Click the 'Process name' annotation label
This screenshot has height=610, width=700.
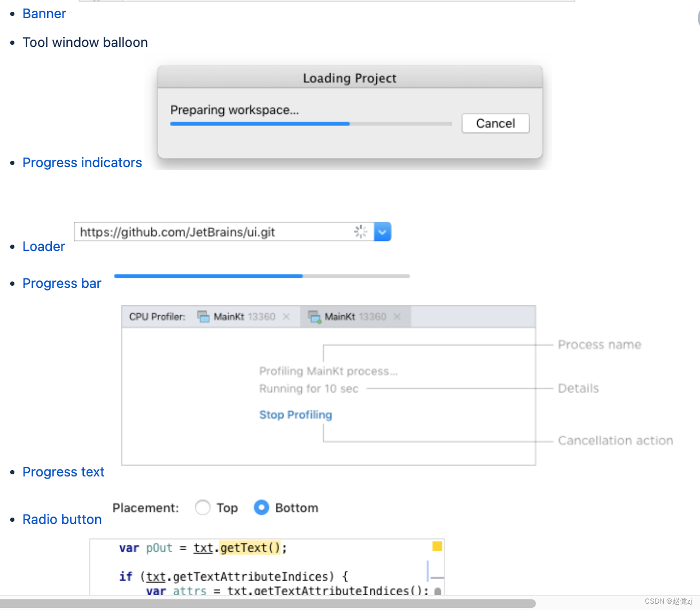[x=599, y=345]
